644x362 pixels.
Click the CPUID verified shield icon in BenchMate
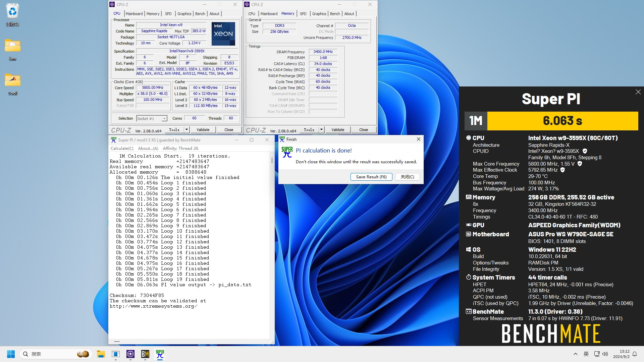pos(585,151)
